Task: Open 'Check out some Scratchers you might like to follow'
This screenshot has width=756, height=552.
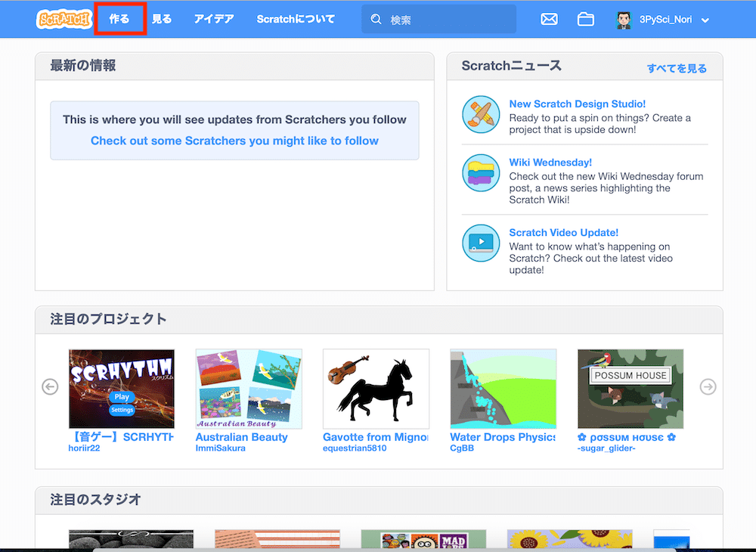Action: pos(235,141)
